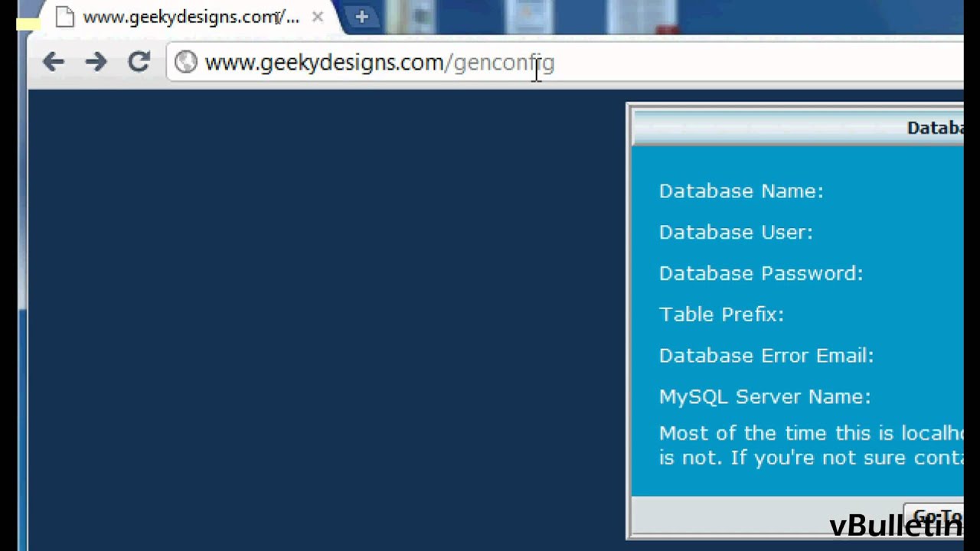Open a new tab with the plus button
Image resolution: width=980 pixels, height=551 pixels.
pyautogui.click(x=361, y=17)
